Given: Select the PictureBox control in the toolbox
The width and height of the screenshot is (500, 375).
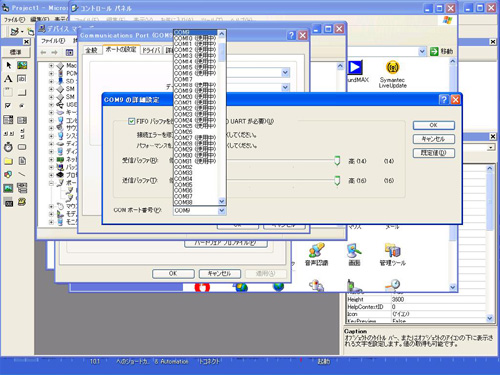Looking at the screenshot, I should point(22,65).
